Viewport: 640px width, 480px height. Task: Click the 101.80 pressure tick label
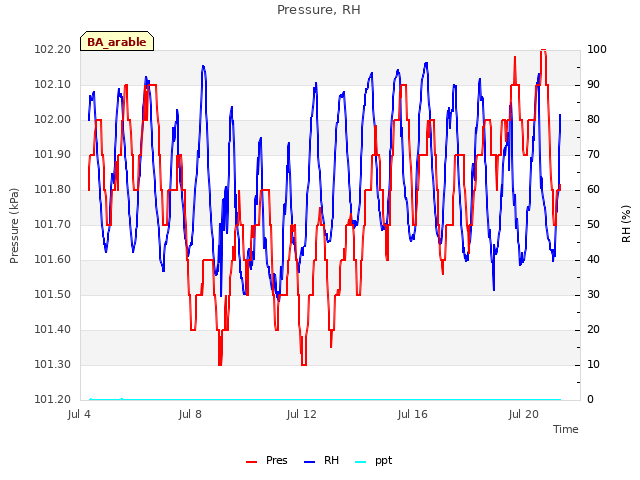pyautogui.click(x=52, y=190)
